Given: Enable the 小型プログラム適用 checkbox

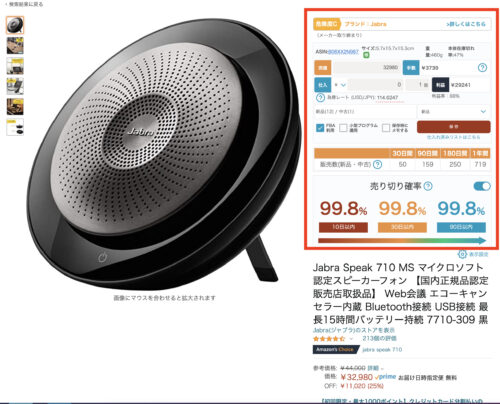Looking at the screenshot, I should pos(343,128).
